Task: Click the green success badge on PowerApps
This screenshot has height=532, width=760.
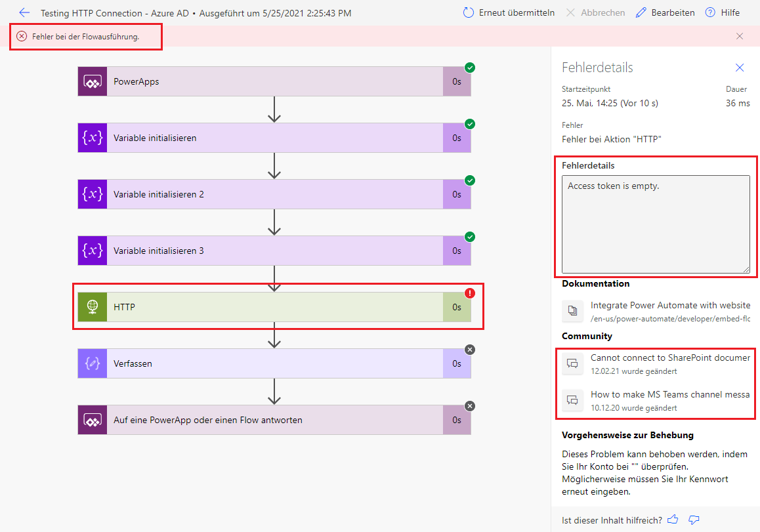Action: click(470, 68)
